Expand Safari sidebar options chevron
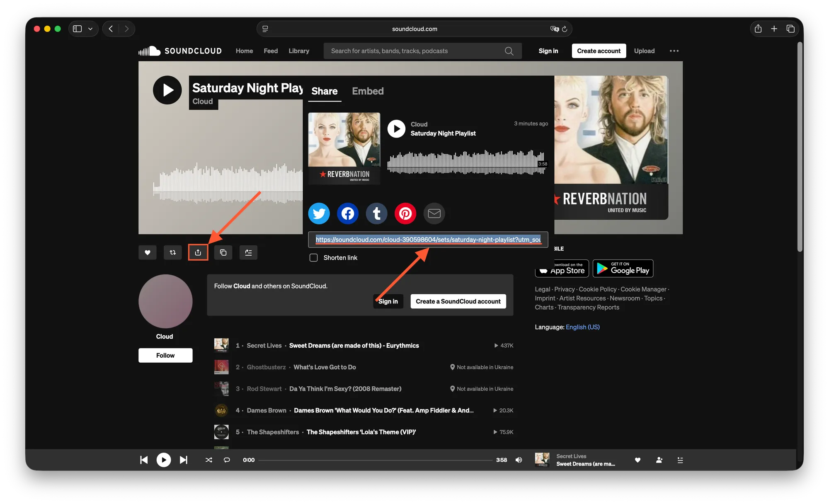 tap(90, 29)
